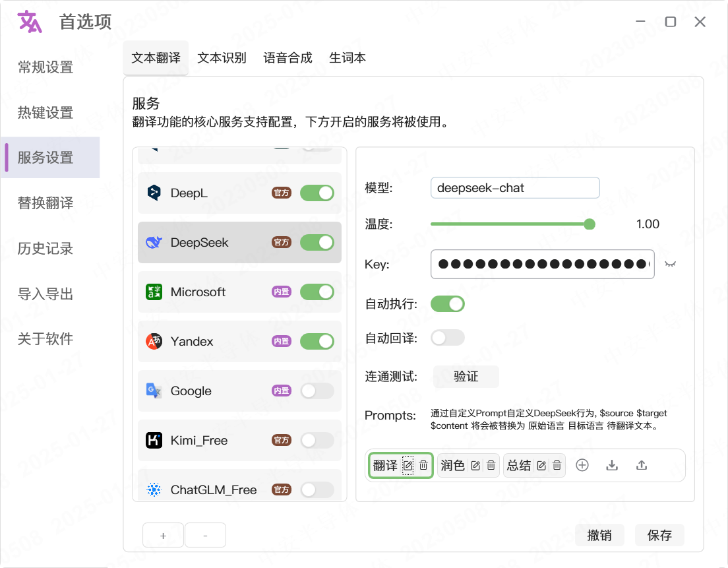The height and width of the screenshot is (568, 728).
Task: Click the import prompts download icon
Action: pos(612,465)
